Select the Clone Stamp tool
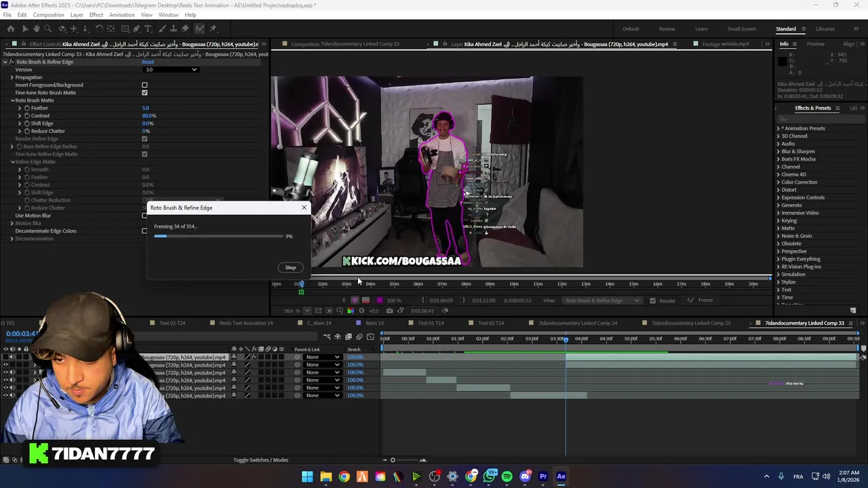 (174, 28)
